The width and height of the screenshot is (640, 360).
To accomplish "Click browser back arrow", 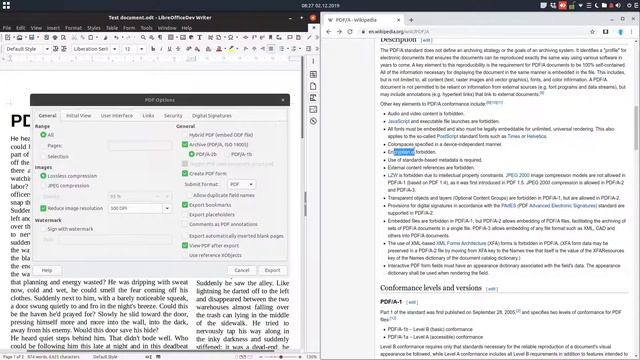I will pos(329,31).
